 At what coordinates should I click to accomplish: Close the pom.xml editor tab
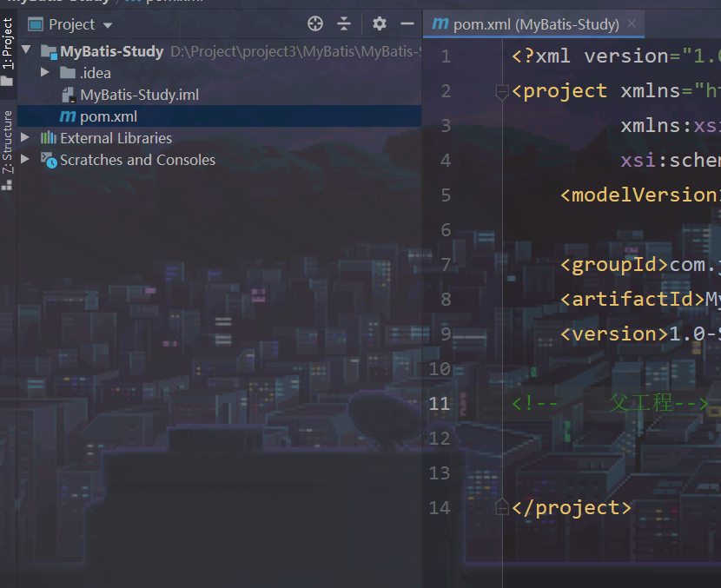(x=632, y=24)
